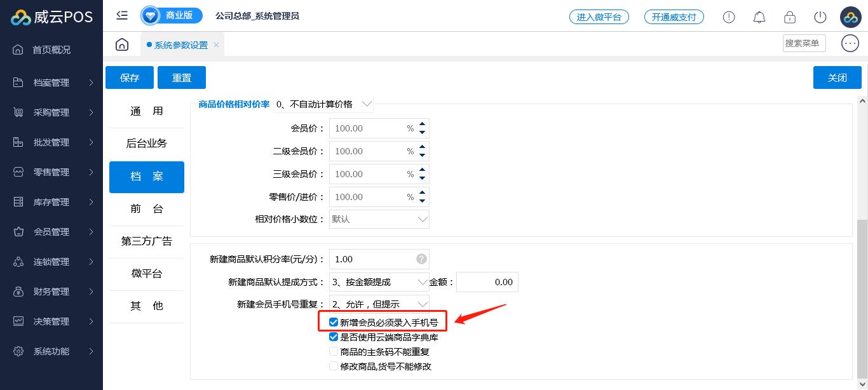This screenshot has height=390, width=868.
Task: Open the more options ellipsis icon
Action: 850,43
